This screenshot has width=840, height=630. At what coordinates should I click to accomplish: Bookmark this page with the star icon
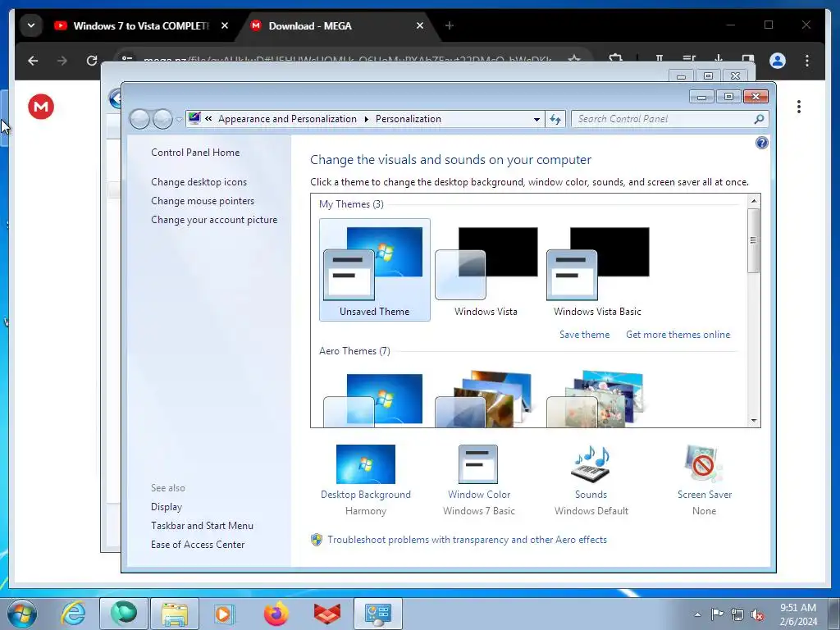point(574,59)
